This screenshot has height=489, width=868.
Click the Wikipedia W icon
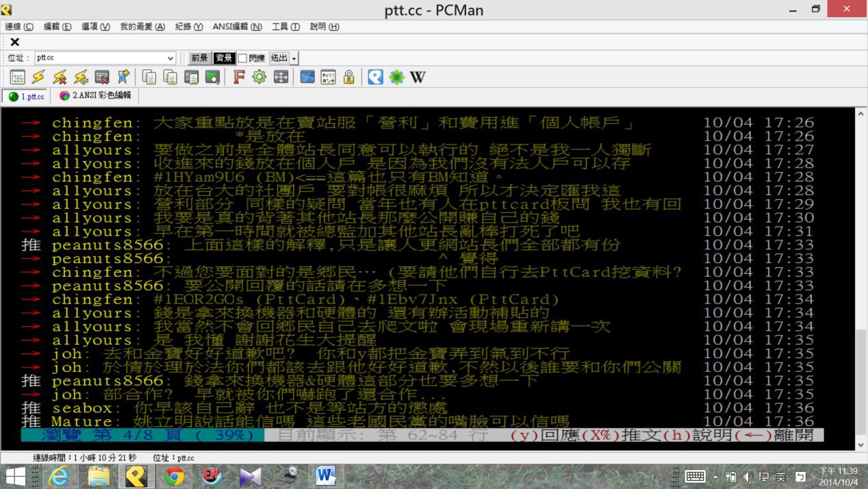click(x=418, y=77)
